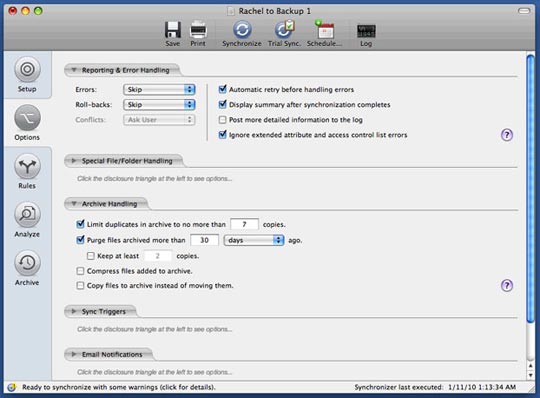Enable Compress files added to archive

[80, 271]
